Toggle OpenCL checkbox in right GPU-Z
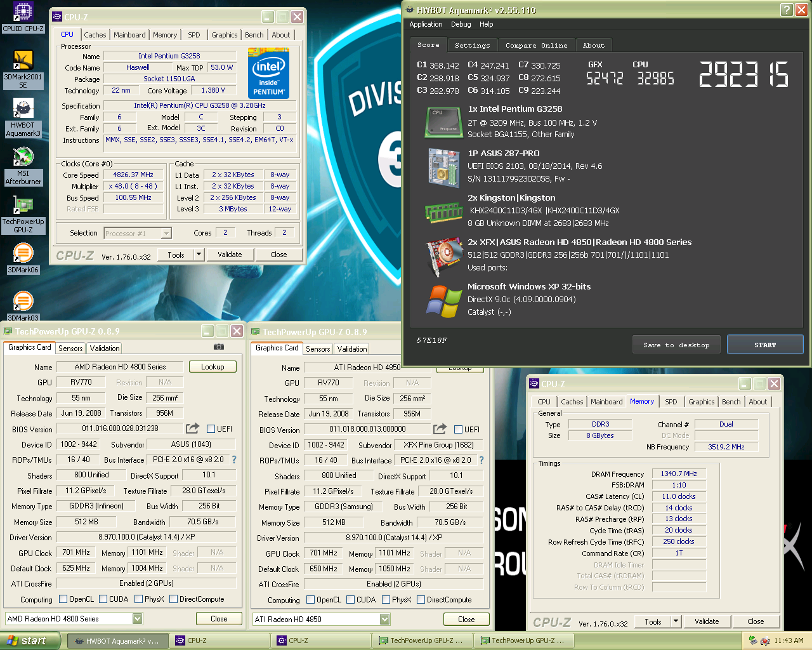This screenshot has width=812, height=650. [310, 600]
